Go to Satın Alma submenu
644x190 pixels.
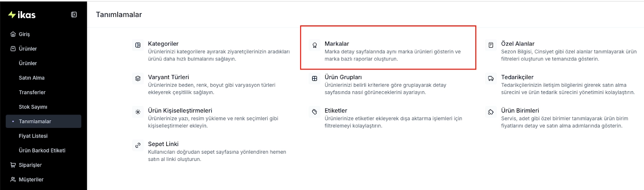tap(32, 78)
